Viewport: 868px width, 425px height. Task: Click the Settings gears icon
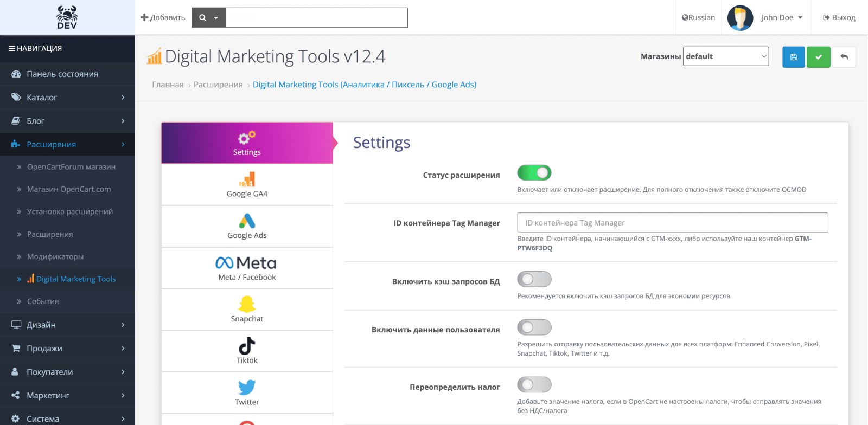tap(247, 137)
